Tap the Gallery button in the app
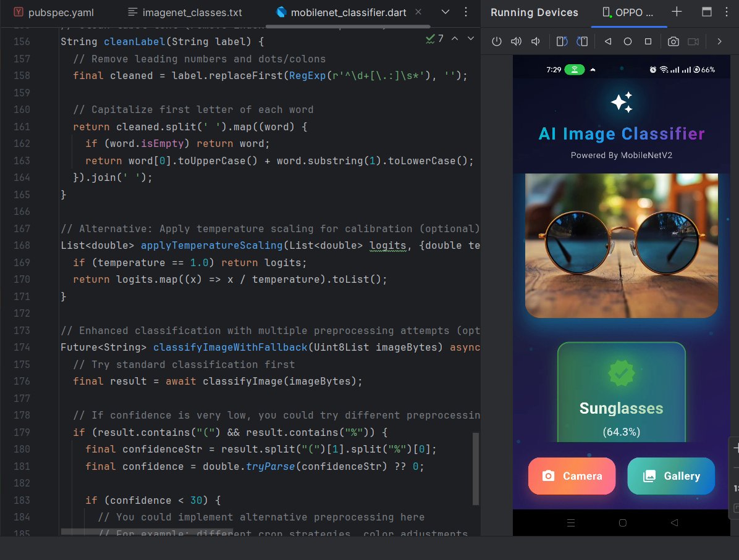 pyautogui.click(x=671, y=475)
